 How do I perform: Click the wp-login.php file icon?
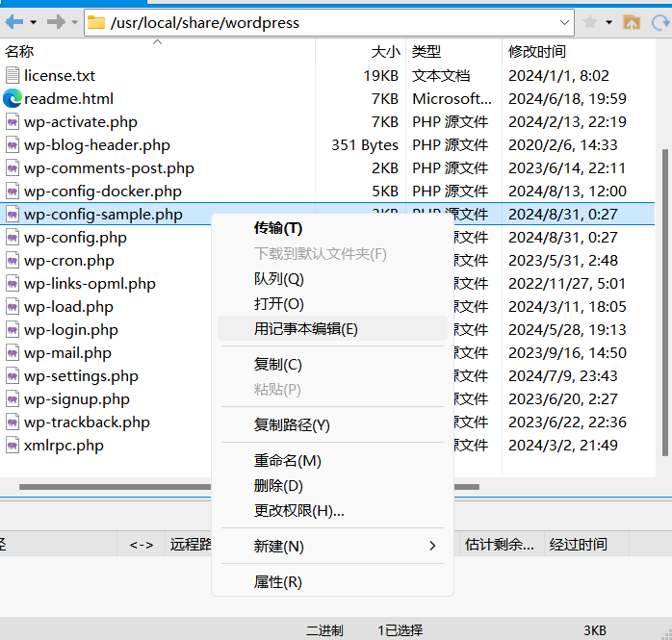click(x=13, y=330)
